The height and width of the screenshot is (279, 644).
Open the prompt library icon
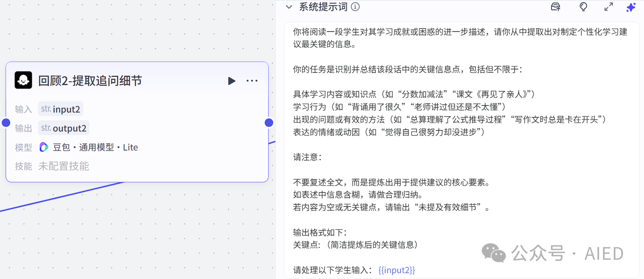click(x=555, y=7)
